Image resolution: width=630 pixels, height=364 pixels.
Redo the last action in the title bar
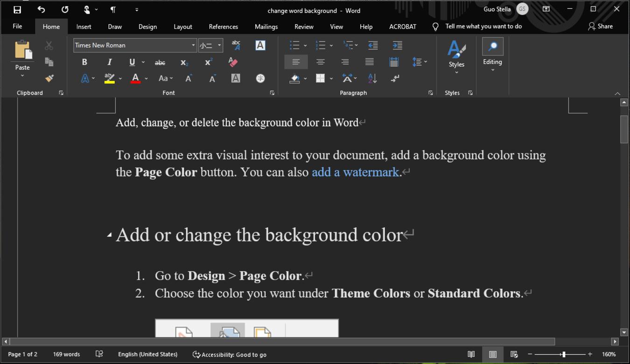[x=65, y=9]
